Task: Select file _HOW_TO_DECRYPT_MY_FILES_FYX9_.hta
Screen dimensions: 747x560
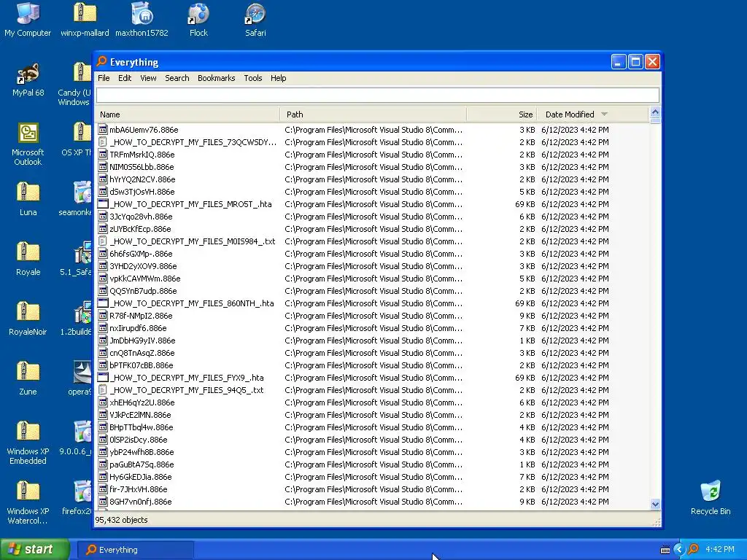Action: point(186,378)
